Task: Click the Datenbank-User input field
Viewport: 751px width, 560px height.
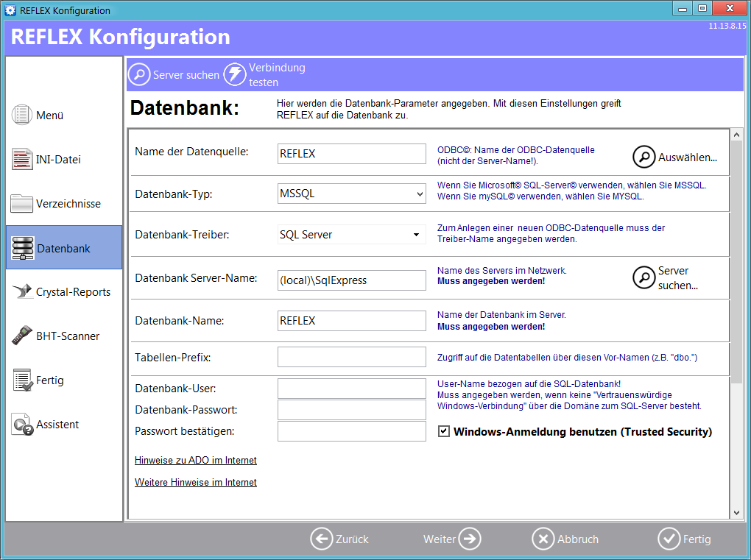Action: (x=351, y=389)
